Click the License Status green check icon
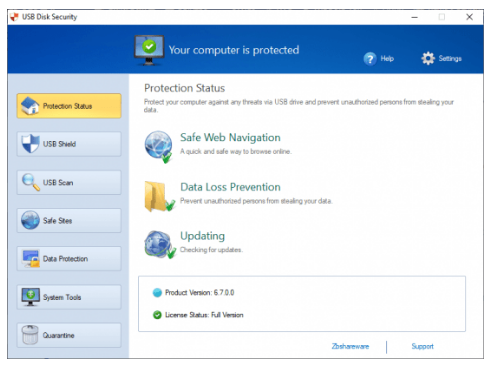 157,315
